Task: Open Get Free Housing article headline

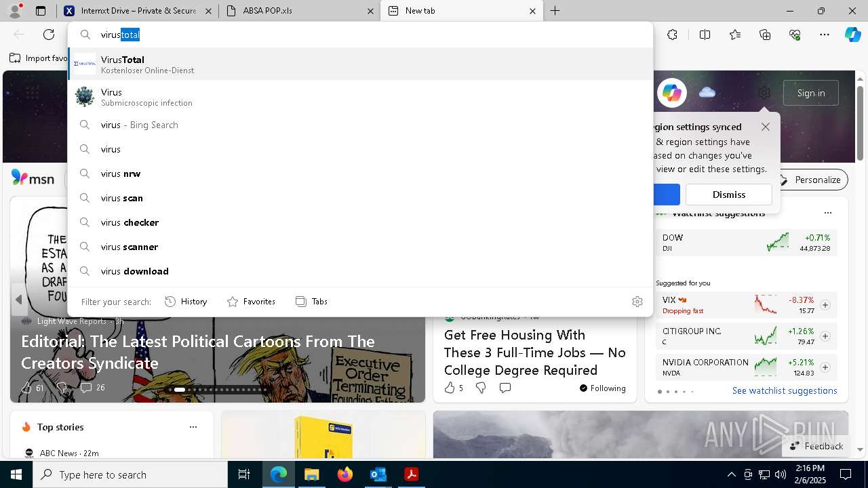Action: (535, 352)
